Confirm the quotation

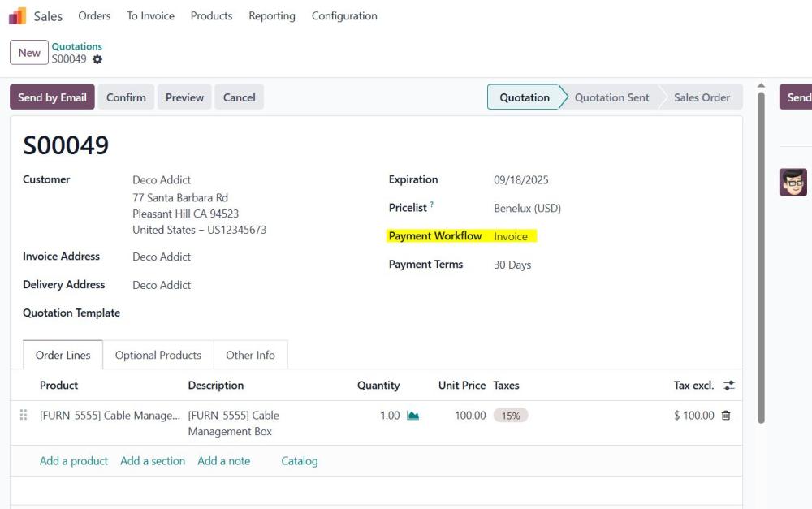coord(126,97)
